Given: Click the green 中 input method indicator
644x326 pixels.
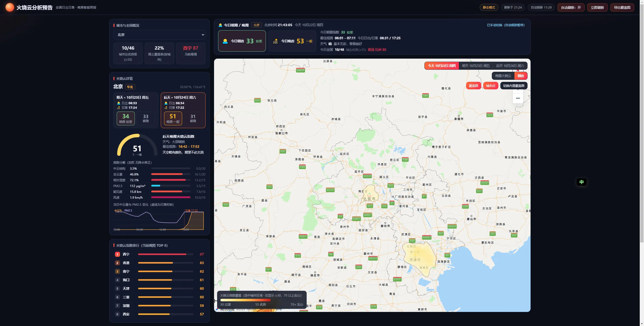Looking at the screenshot, I should click(581, 182).
